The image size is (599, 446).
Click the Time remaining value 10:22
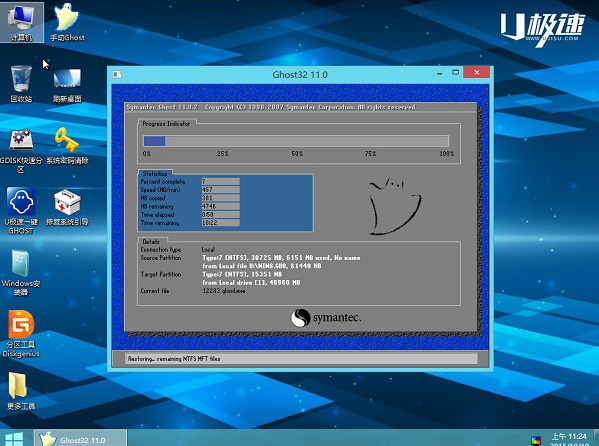coord(220,223)
